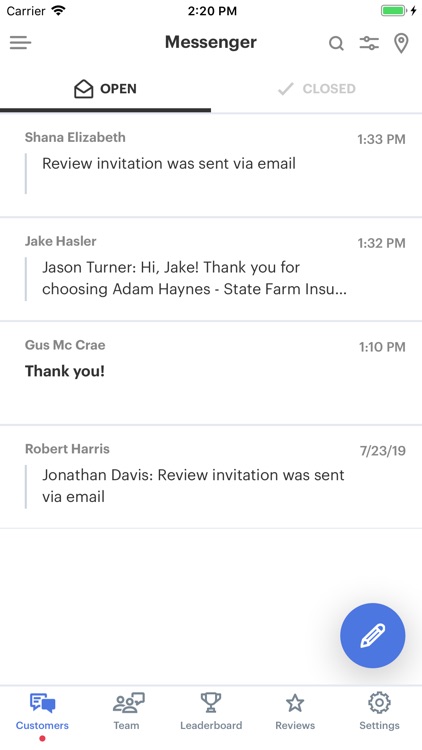Open Settings gear icon
This screenshot has height=750, width=422.
click(379, 703)
